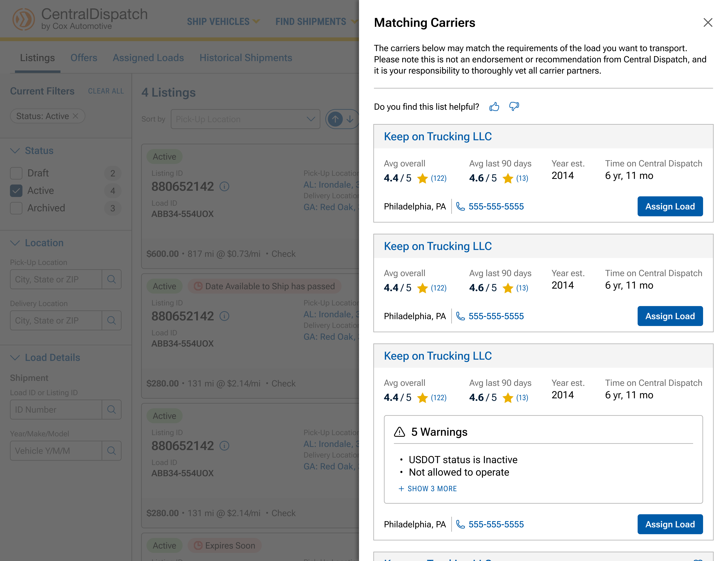Click the phone icon in third carrier card
Viewport: 728px width, 561px height.
460,524
